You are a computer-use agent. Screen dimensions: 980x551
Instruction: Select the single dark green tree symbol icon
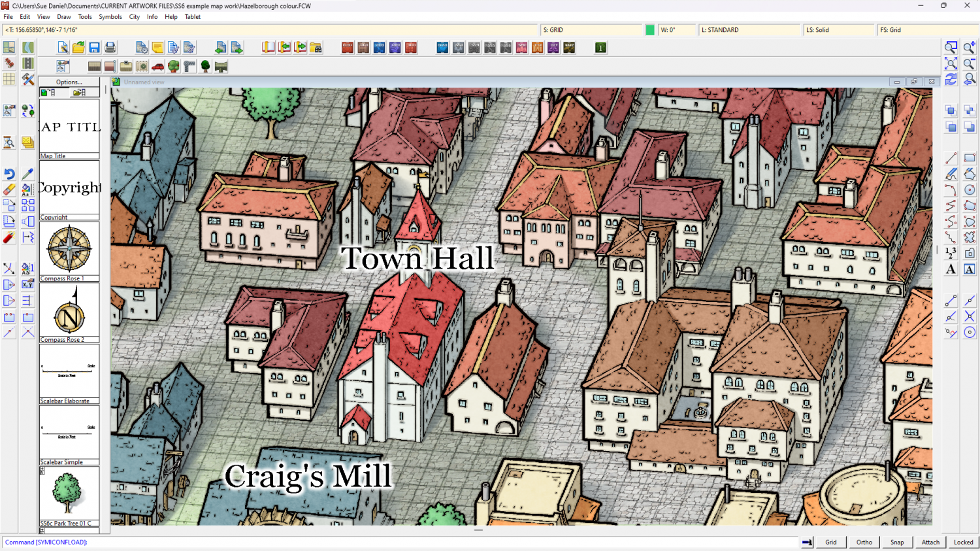click(205, 66)
